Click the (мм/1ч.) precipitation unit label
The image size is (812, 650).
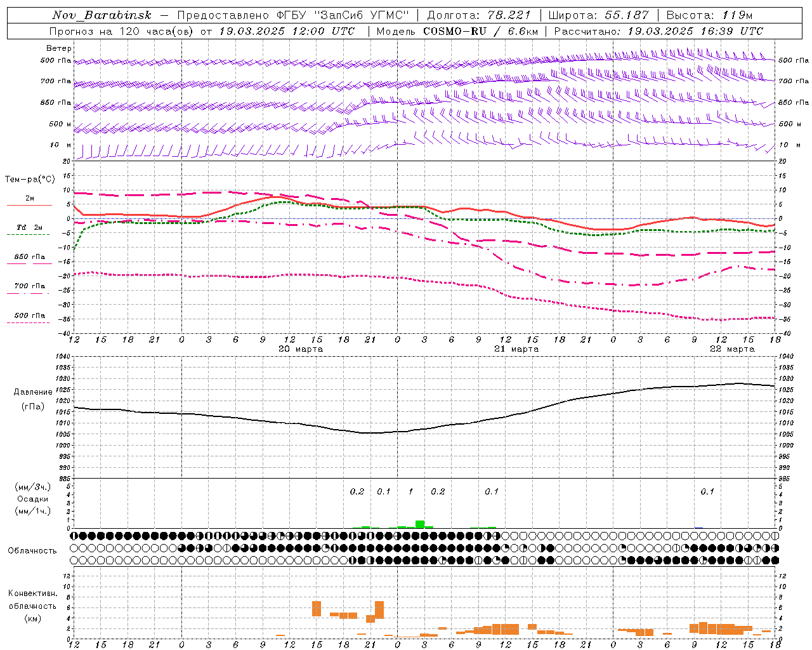[x=33, y=511]
